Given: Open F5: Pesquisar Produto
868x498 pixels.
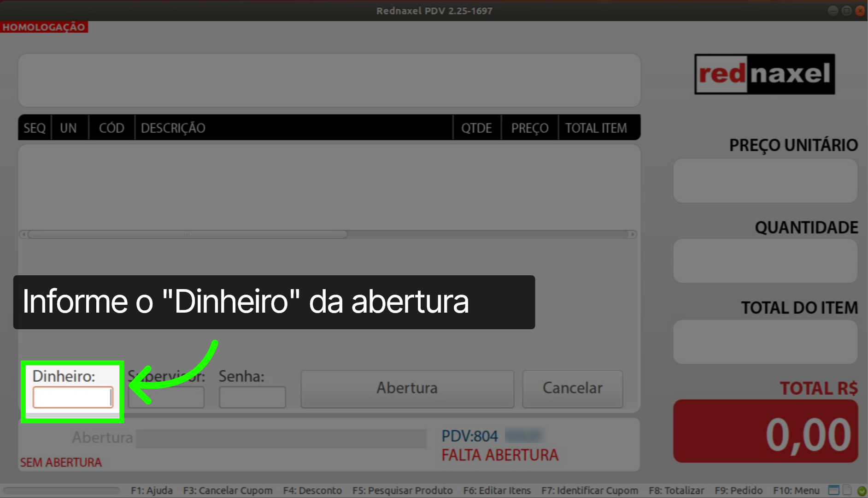Looking at the screenshot, I should point(402,490).
